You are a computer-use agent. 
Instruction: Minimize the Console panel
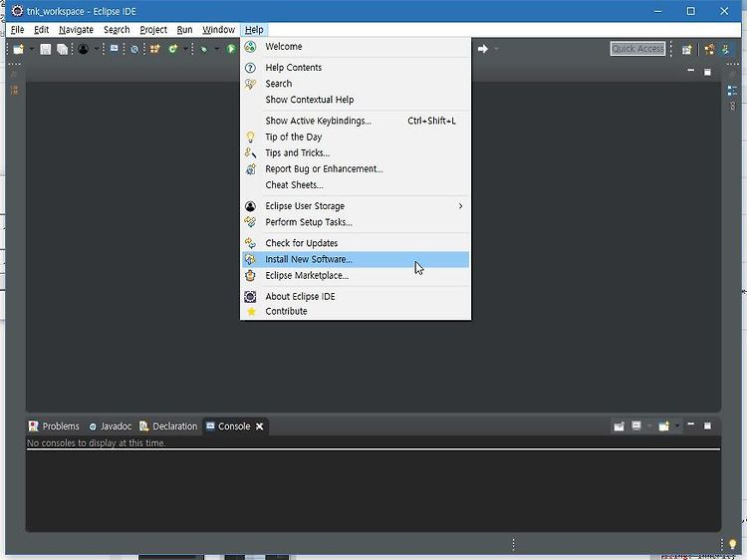click(x=691, y=423)
